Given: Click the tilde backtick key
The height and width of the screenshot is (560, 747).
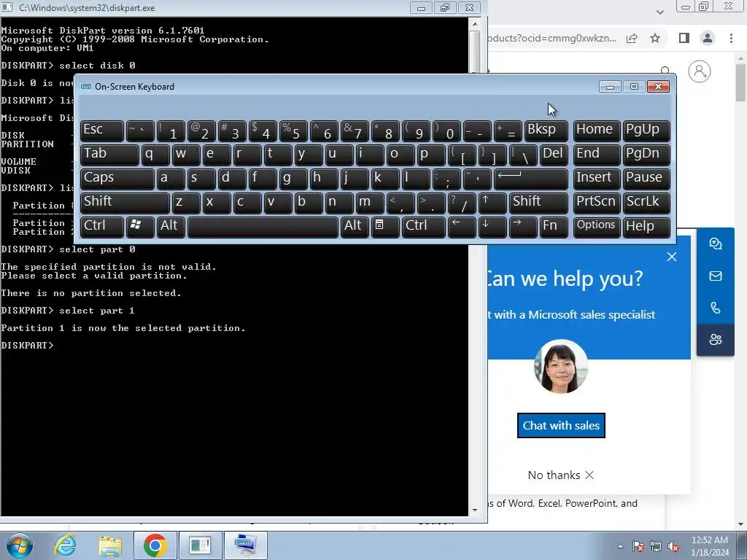Looking at the screenshot, I should tap(140, 131).
